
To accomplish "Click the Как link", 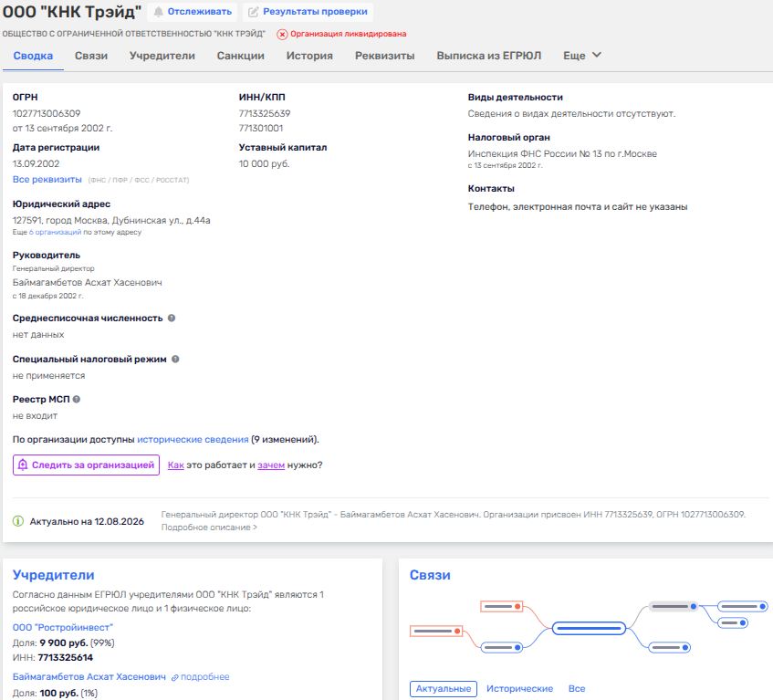I will [x=175, y=465].
